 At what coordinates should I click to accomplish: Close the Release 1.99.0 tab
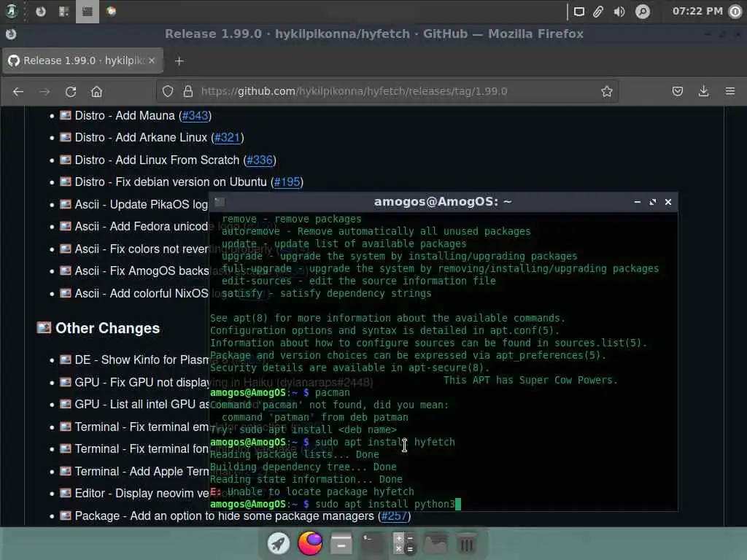click(x=152, y=61)
